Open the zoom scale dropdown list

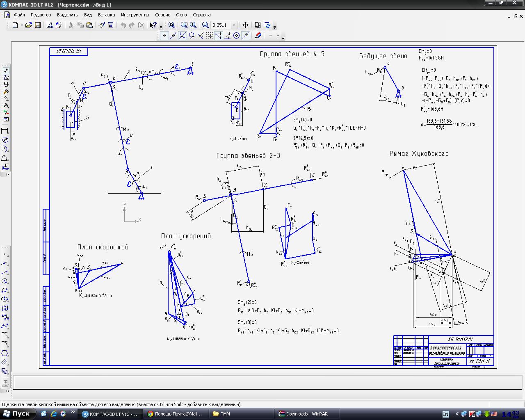[234, 25]
